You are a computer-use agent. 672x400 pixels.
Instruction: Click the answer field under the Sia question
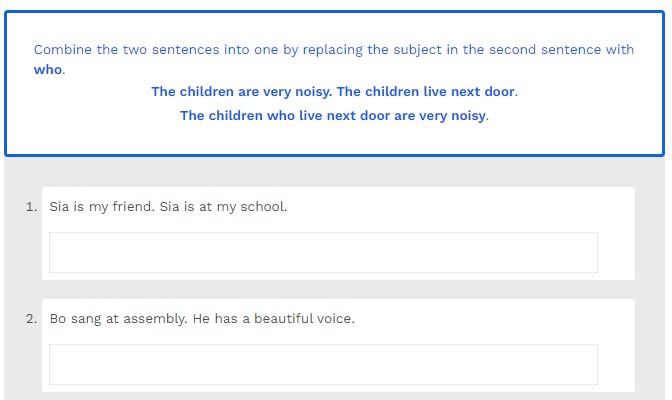point(323,252)
